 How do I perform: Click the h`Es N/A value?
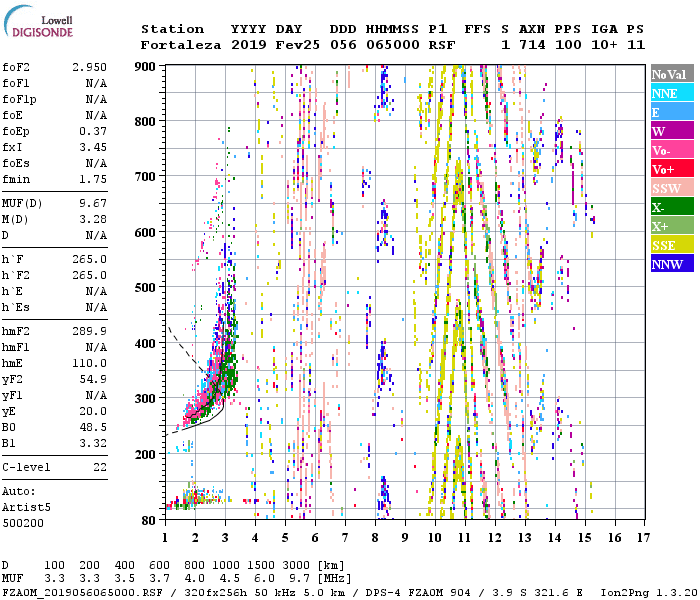[96, 308]
